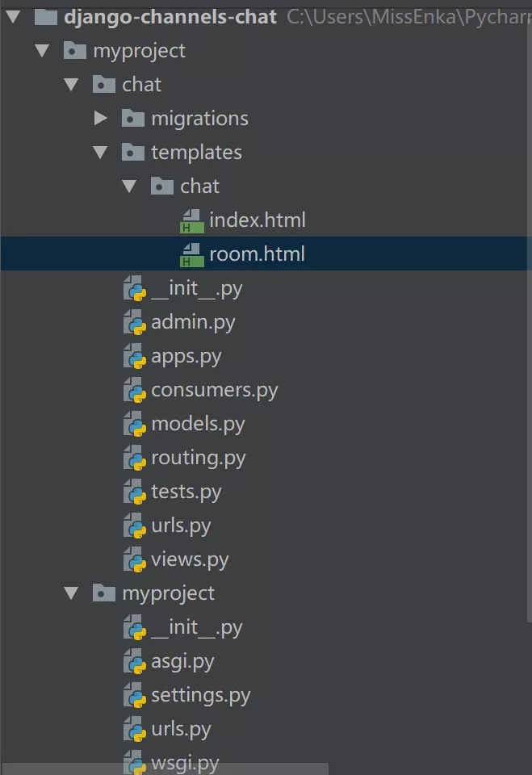
Task: Select models.py in the project tree
Action: pos(198,425)
